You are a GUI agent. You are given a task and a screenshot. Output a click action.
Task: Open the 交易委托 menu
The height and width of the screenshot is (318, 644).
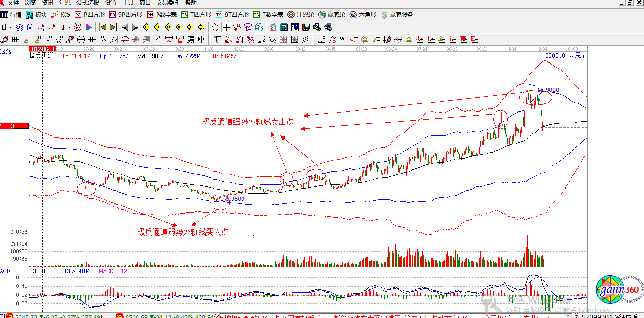165,3
